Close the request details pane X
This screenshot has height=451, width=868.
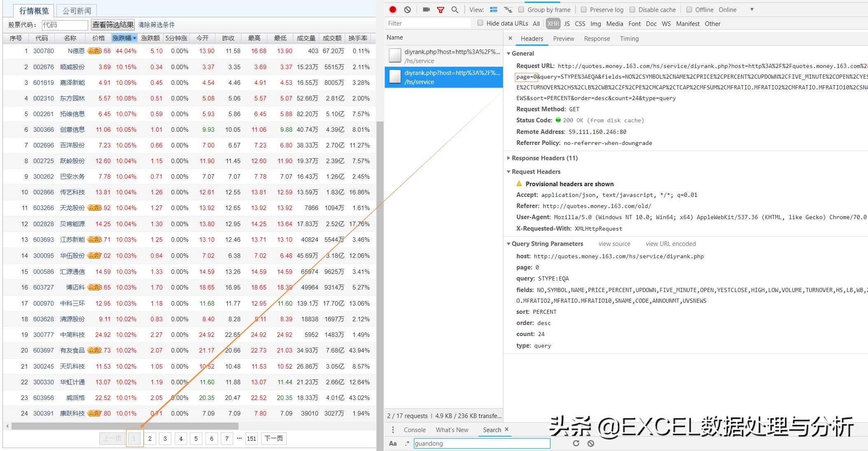(x=510, y=38)
